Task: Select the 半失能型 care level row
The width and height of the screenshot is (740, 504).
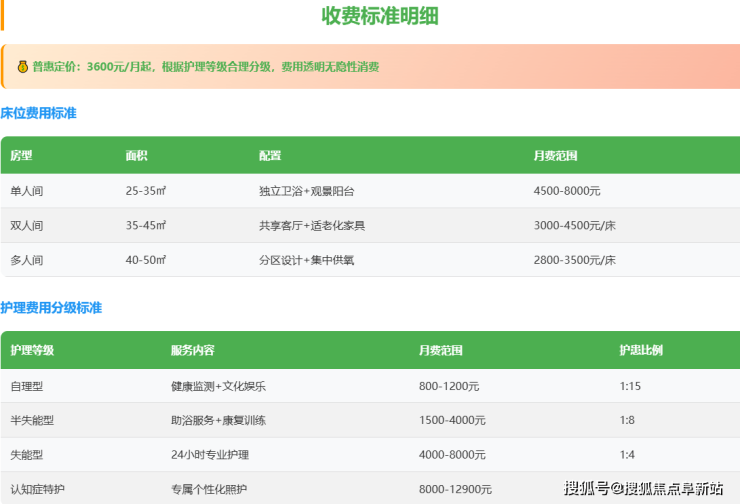Action: tap(32, 420)
